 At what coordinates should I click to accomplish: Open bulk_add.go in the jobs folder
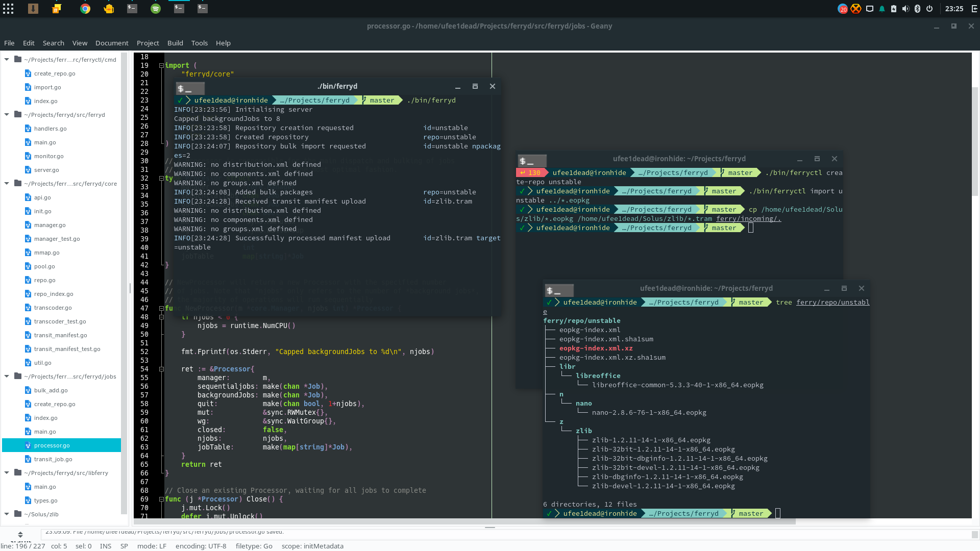[51, 390]
